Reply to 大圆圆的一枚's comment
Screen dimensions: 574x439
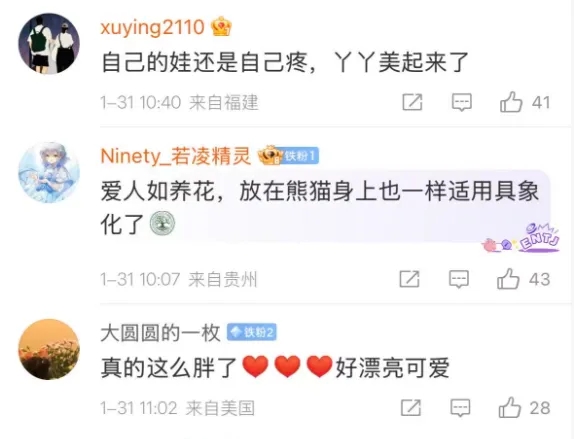(x=460, y=408)
